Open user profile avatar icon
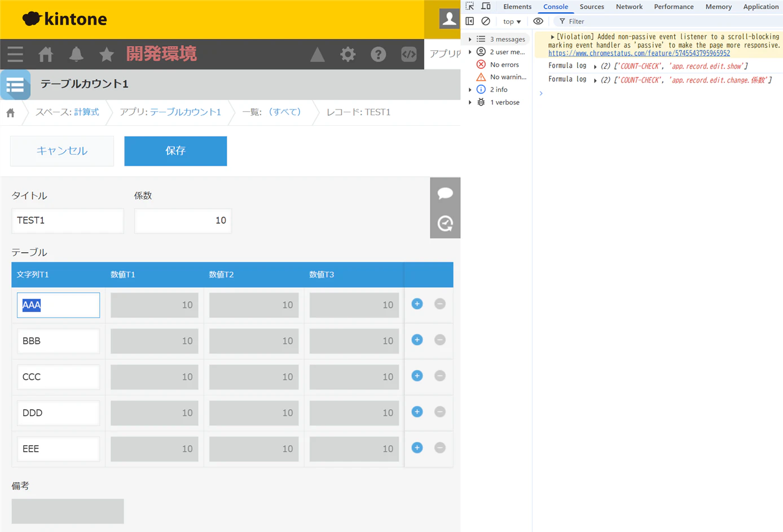Image resolution: width=783 pixels, height=532 pixels. (450, 19)
